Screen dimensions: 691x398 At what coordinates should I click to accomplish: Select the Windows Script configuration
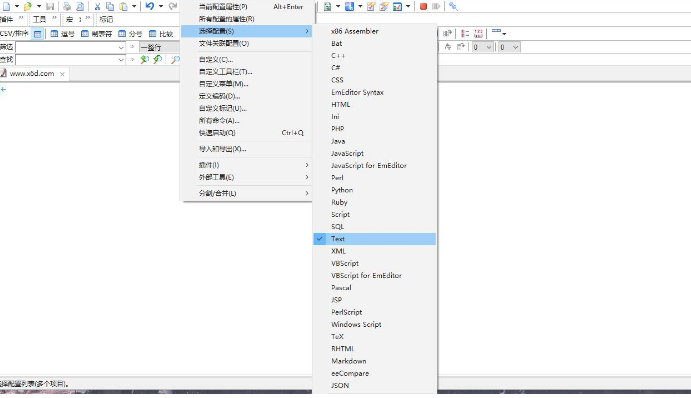(375, 324)
